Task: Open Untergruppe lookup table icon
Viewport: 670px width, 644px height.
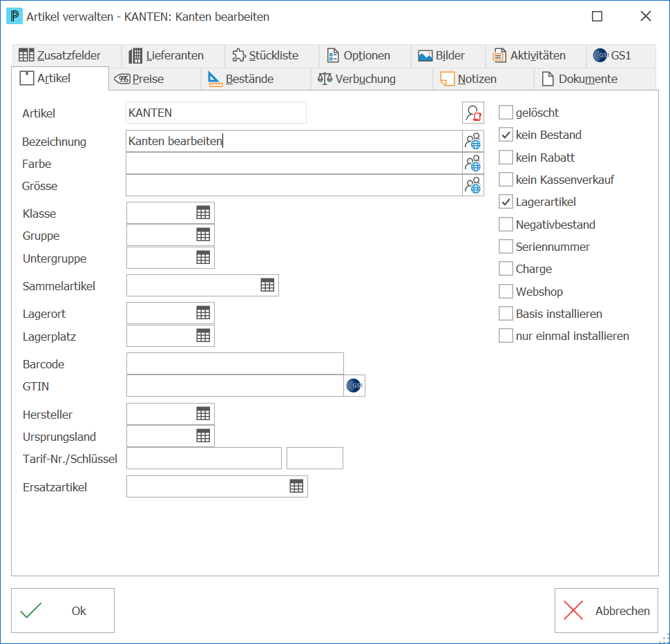Action: (203, 258)
